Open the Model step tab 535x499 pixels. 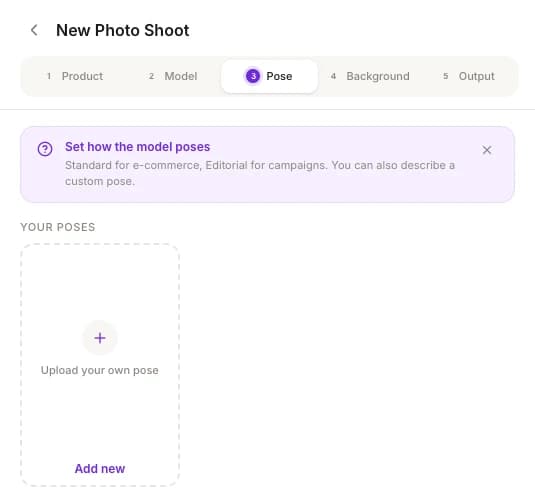pos(174,76)
